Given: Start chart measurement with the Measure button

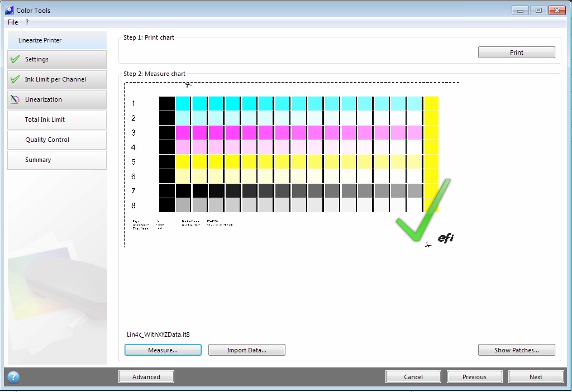Looking at the screenshot, I should 163,350.
